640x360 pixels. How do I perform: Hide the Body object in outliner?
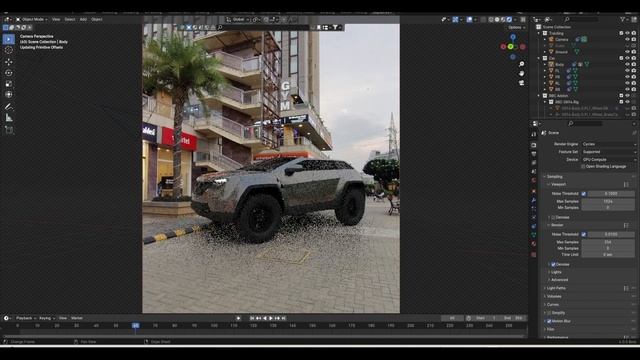click(x=627, y=64)
